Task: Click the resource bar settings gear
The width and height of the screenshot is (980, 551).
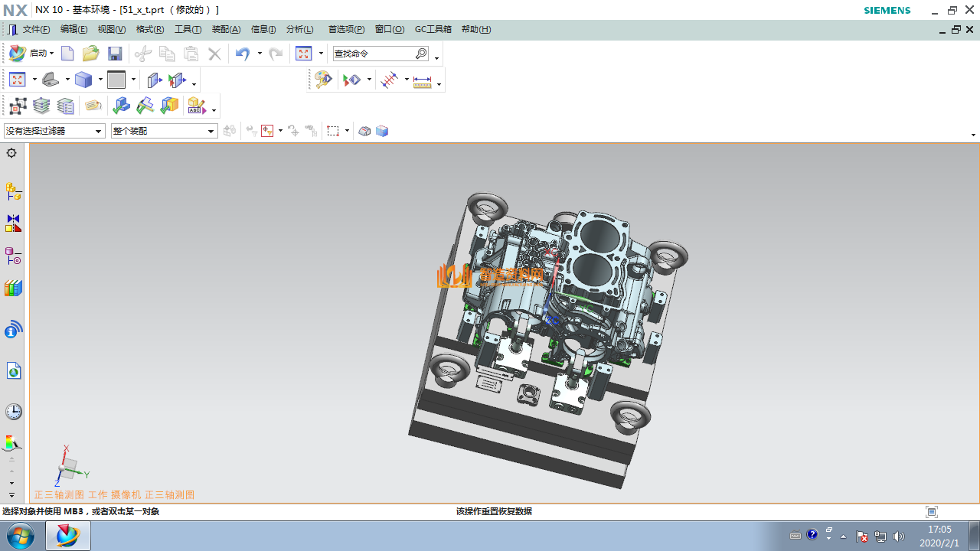Action: [x=11, y=153]
